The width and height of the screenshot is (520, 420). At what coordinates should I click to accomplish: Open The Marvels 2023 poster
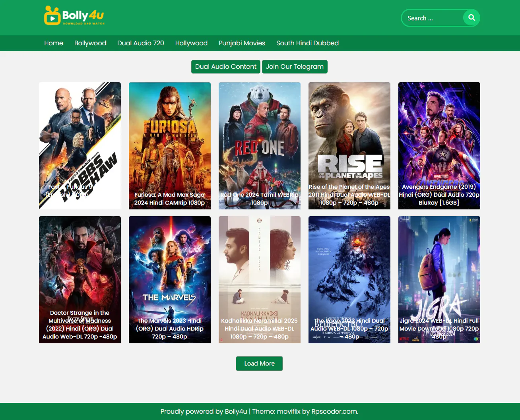click(x=169, y=279)
